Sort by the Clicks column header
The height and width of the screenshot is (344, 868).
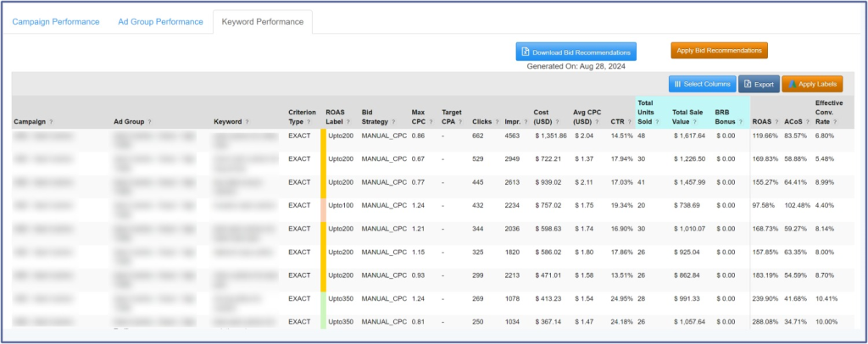[x=481, y=122]
